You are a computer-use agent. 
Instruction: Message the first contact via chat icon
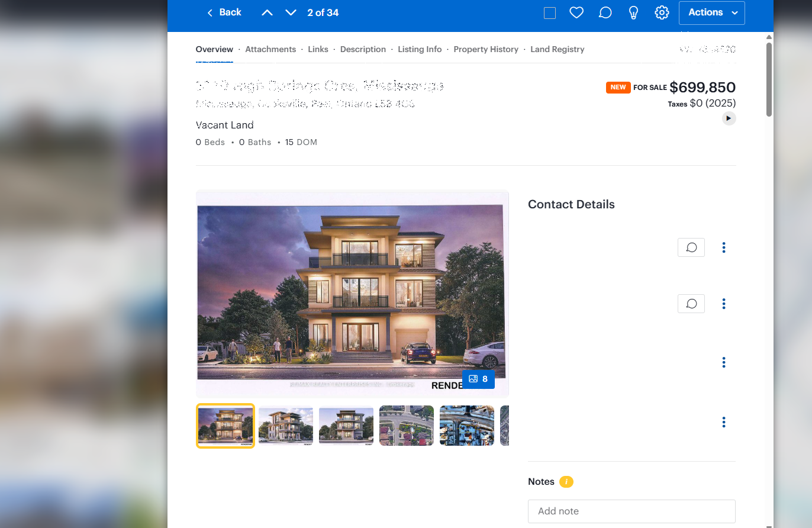click(691, 247)
